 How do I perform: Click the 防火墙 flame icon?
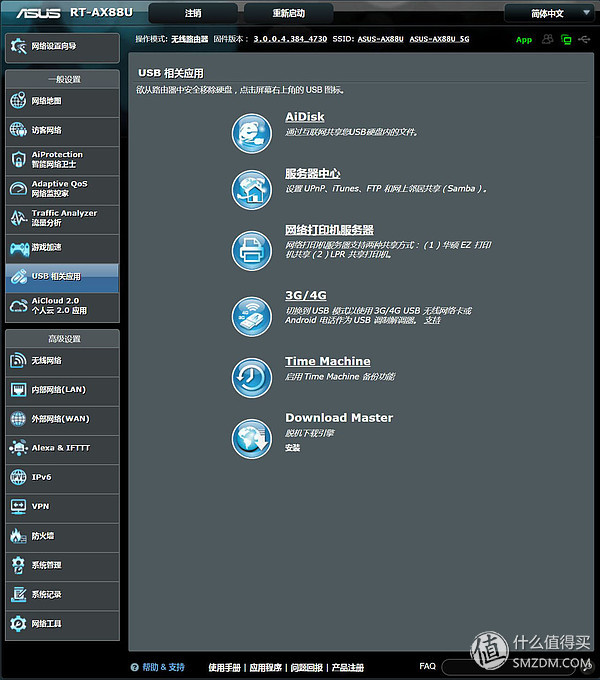click(18, 536)
